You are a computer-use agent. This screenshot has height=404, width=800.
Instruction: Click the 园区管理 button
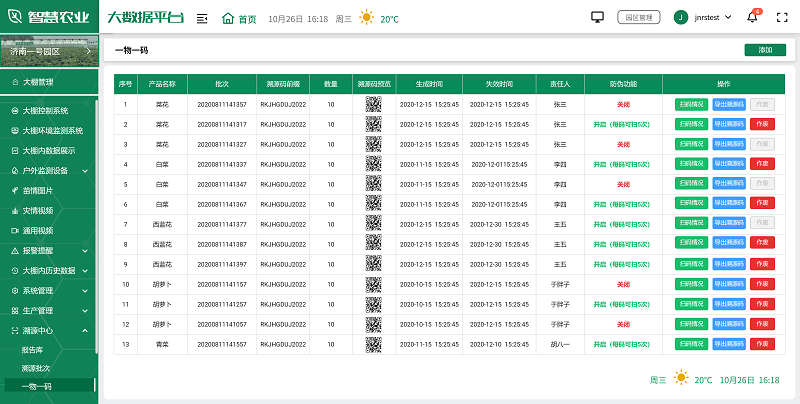[639, 17]
